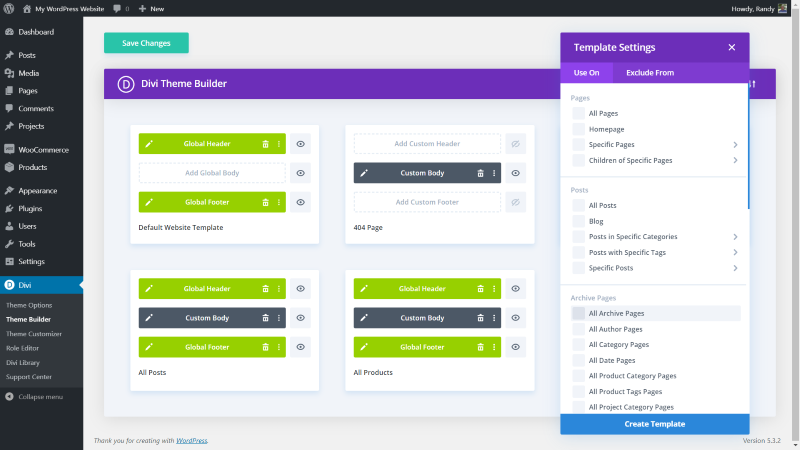Edit Global Header in Default Website Template
This screenshot has width=800, height=450.
149,144
